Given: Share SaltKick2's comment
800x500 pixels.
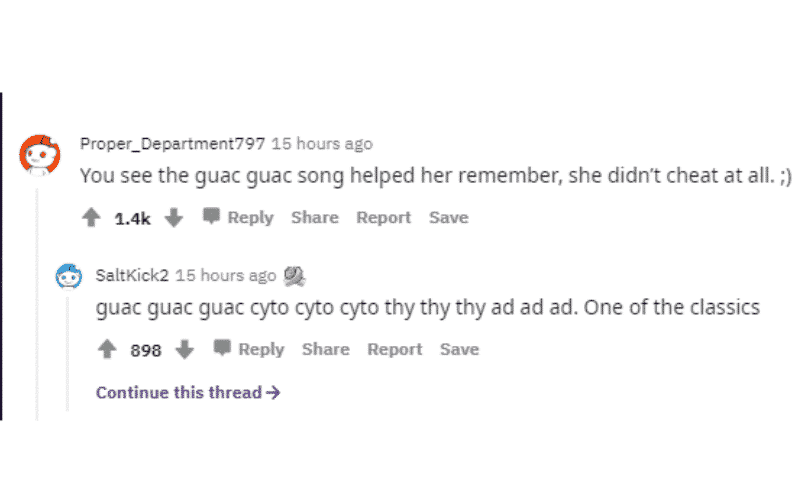Looking at the screenshot, I should [326, 349].
